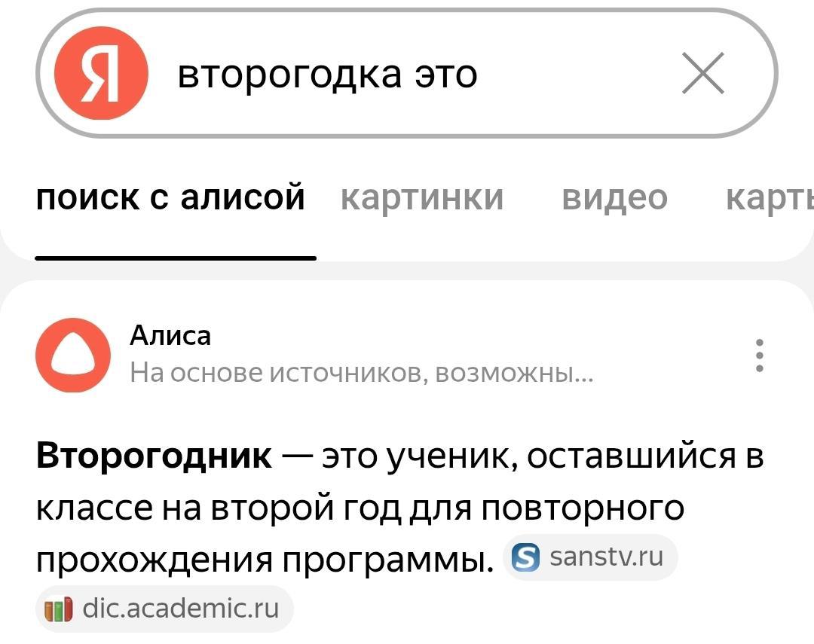Screen dimensions: 814x644
Task: Clear the search query with X
Action: pyautogui.click(x=702, y=74)
